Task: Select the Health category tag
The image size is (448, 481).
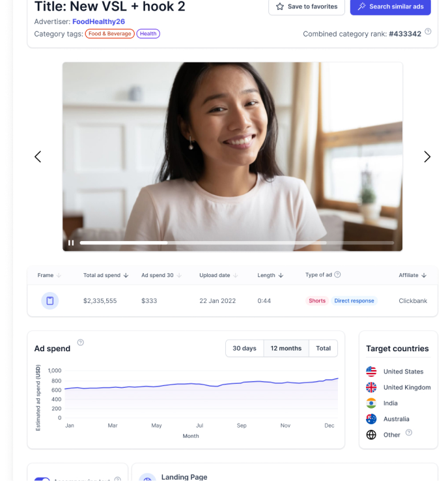Action: (148, 34)
